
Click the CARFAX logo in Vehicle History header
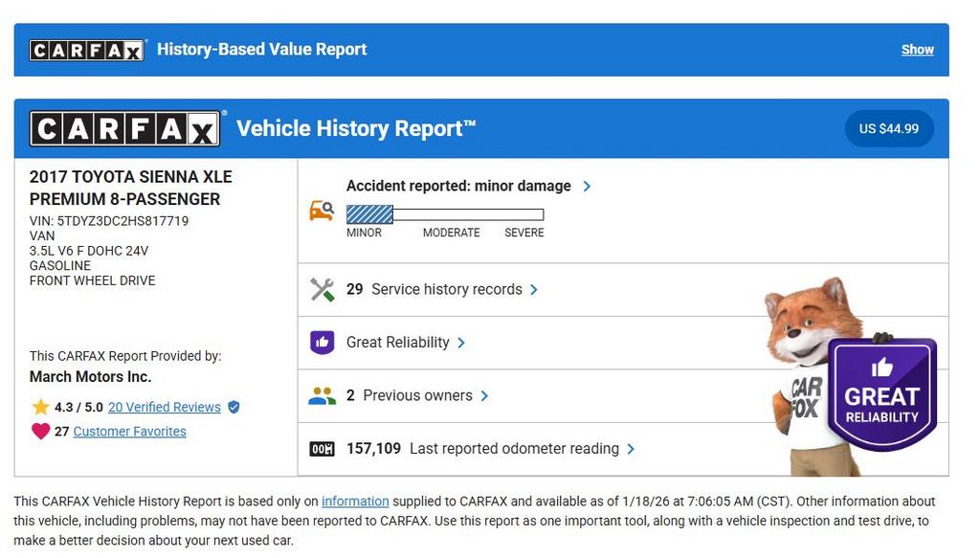(x=125, y=128)
